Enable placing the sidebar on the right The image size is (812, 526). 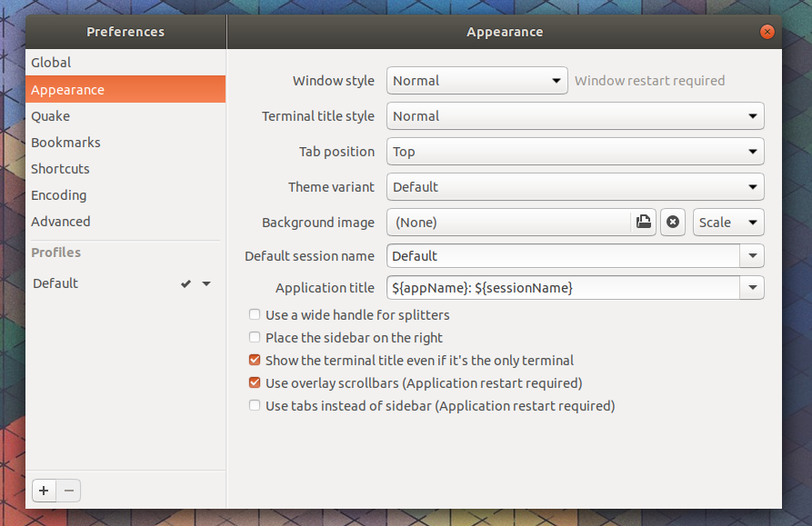point(255,337)
